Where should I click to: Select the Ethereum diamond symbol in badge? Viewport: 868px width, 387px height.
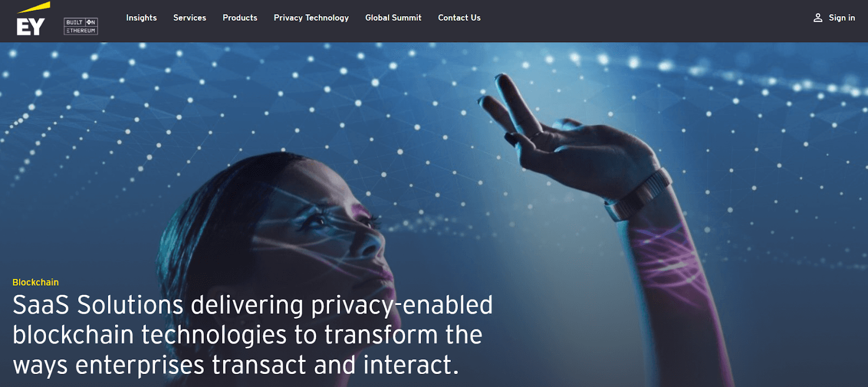[x=89, y=22]
